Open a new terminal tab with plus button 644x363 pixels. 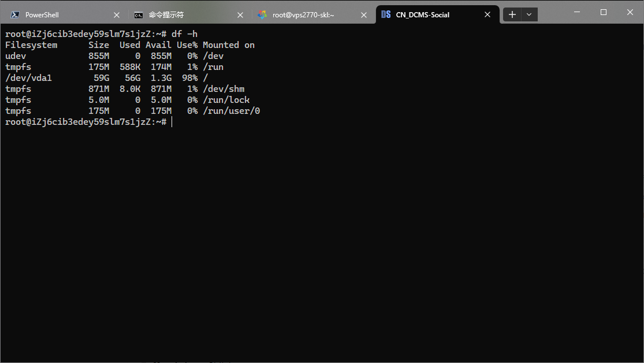coord(512,15)
